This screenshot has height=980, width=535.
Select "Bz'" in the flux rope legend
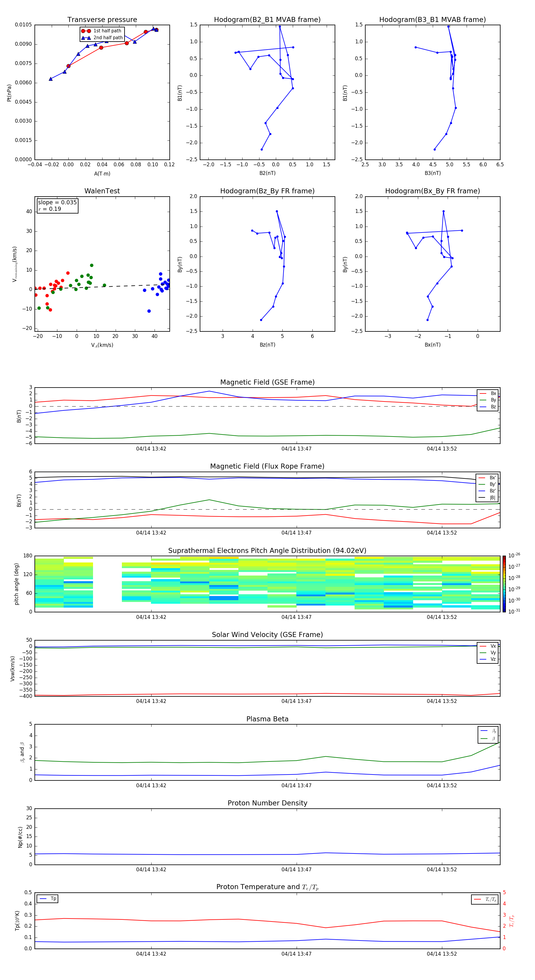coord(487,491)
